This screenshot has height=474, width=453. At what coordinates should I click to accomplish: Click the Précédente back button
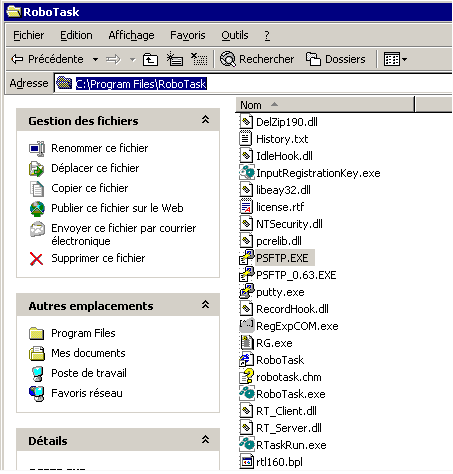tap(47, 59)
